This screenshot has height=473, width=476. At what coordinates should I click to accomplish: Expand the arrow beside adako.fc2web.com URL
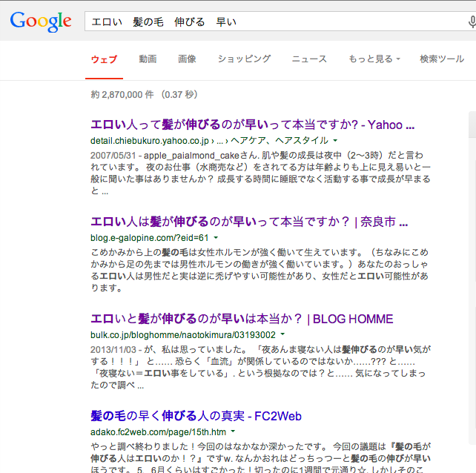pos(232,431)
